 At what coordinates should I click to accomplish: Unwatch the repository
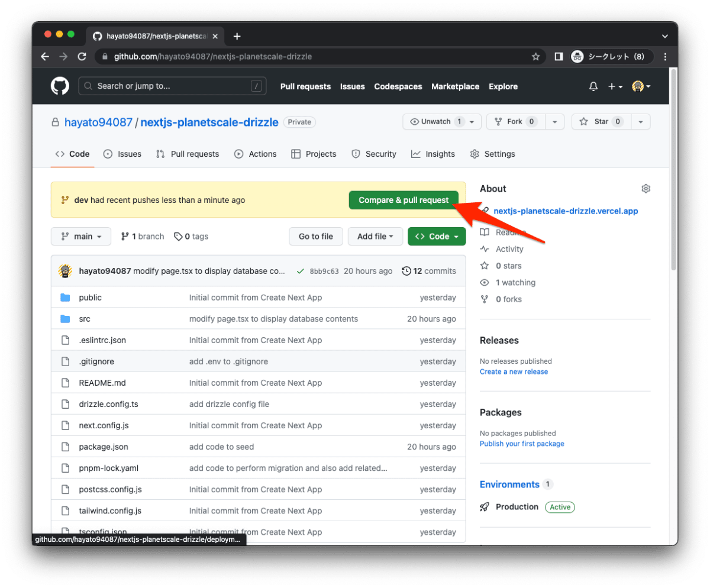(x=437, y=122)
